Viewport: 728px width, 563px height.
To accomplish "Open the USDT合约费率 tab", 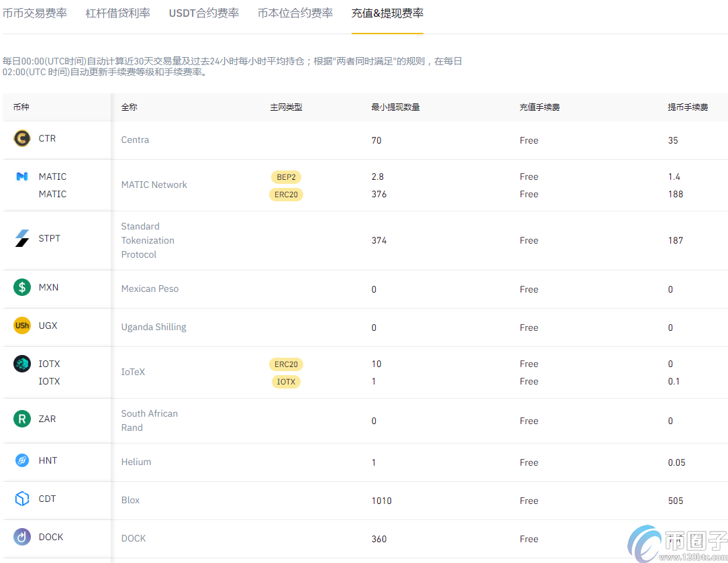I will (x=204, y=13).
